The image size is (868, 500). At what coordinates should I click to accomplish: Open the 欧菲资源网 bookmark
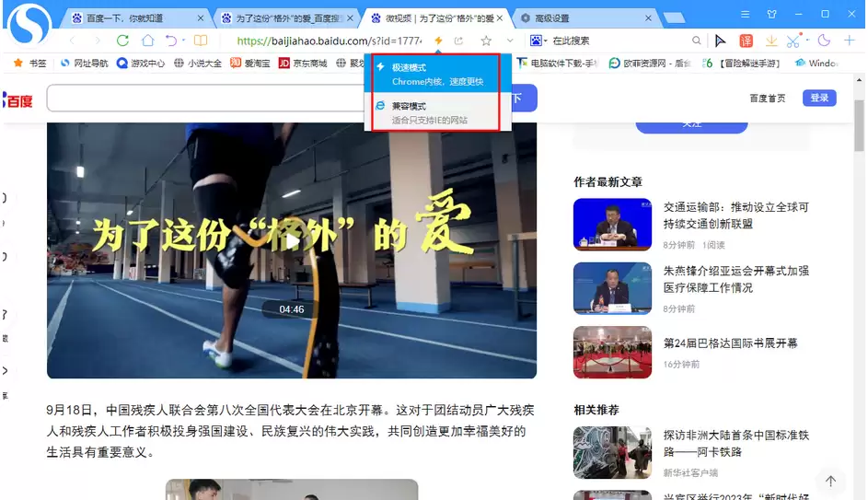click(650, 64)
